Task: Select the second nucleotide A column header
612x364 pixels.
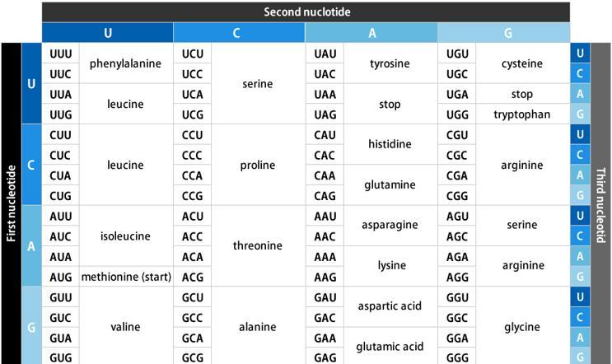Action: click(x=371, y=33)
